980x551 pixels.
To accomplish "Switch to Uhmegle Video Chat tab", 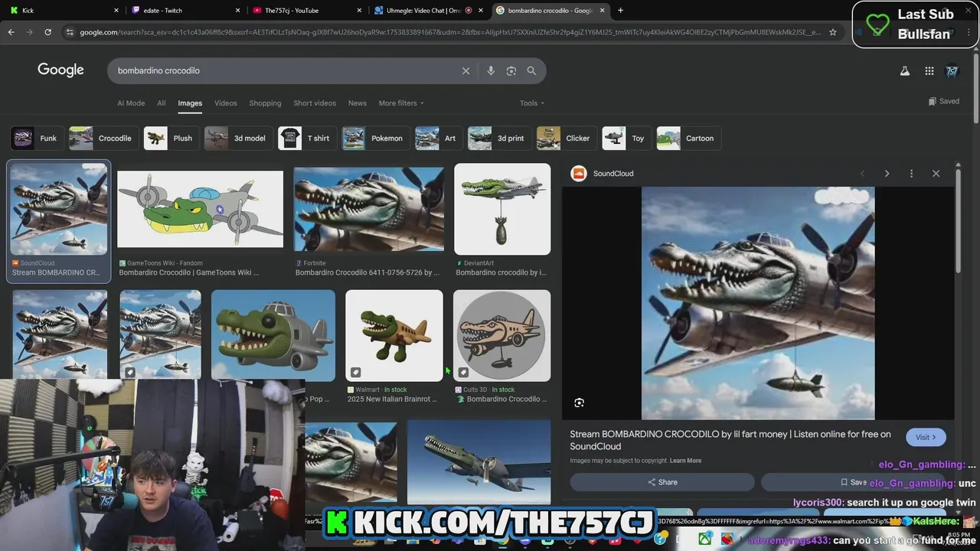I will (429, 11).
